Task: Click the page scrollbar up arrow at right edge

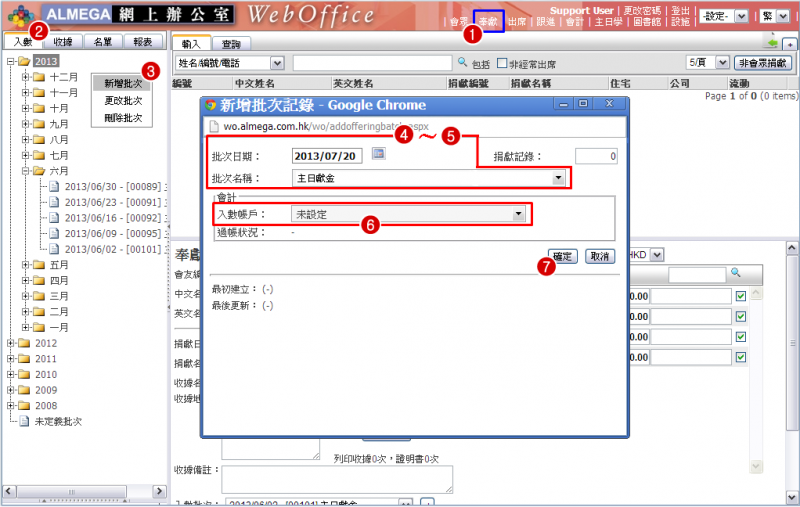Action: coord(792,248)
